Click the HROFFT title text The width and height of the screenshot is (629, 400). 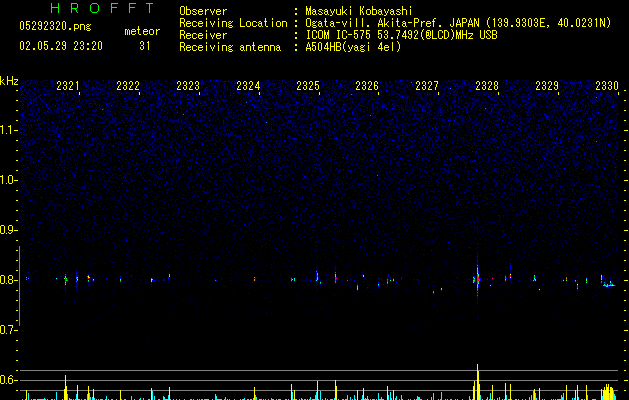pyautogui.click(x=102, y=8)
